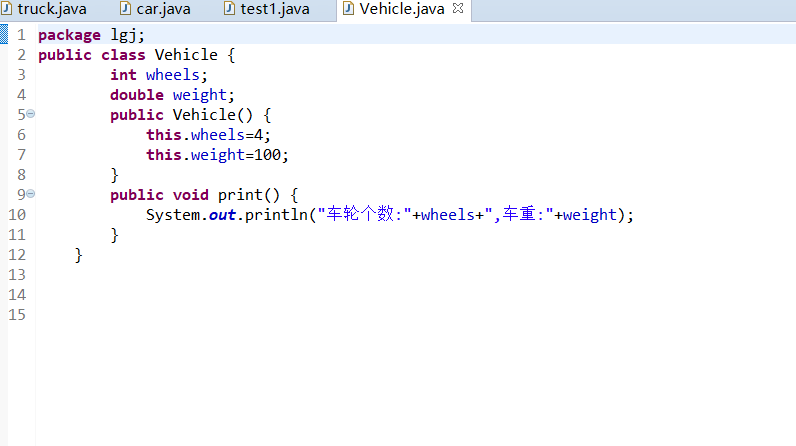Click 'System' on line 10
Viewport: 796px width, 446px height.
[x=173, y=215]
